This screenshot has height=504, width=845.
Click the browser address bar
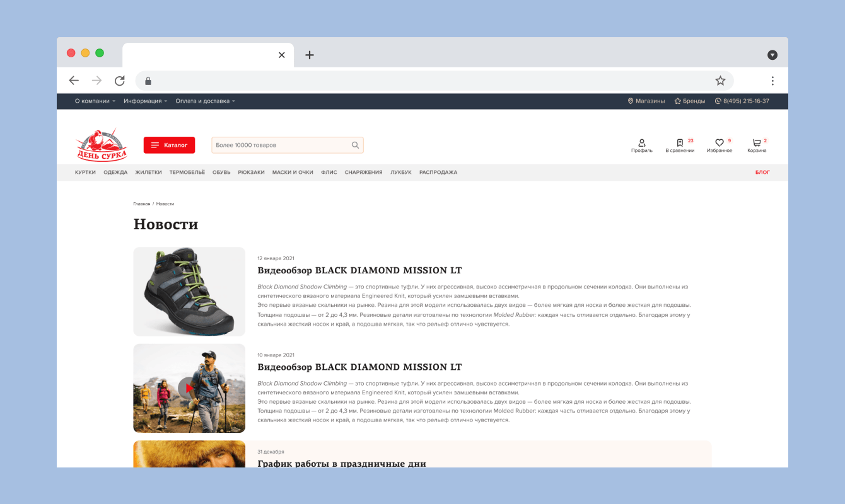pyautogui.click(x=434, y=81)
